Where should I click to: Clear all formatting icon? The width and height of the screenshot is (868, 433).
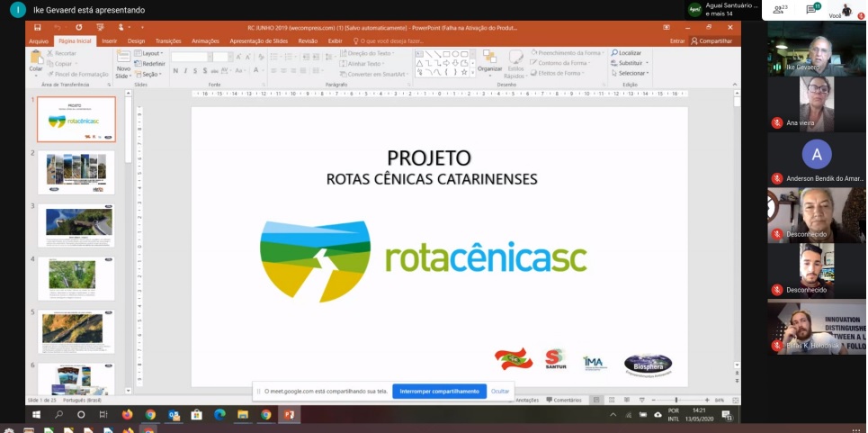(261, 57)
